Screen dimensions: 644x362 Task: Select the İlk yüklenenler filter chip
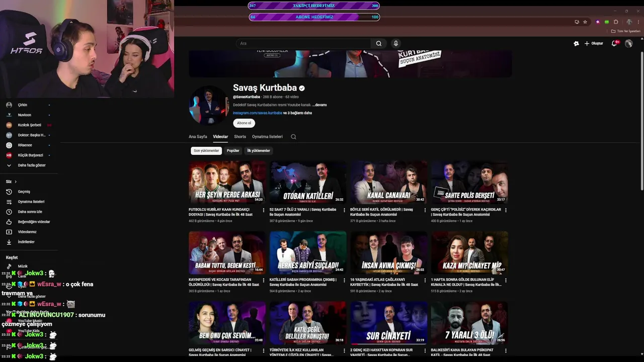pos(259,150)
